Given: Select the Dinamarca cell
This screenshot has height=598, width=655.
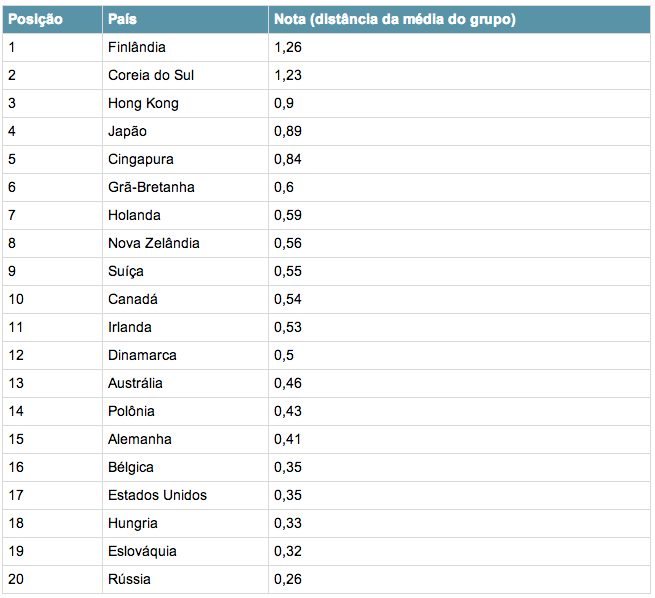Looking at the screenshot, I should click(142, 355).
